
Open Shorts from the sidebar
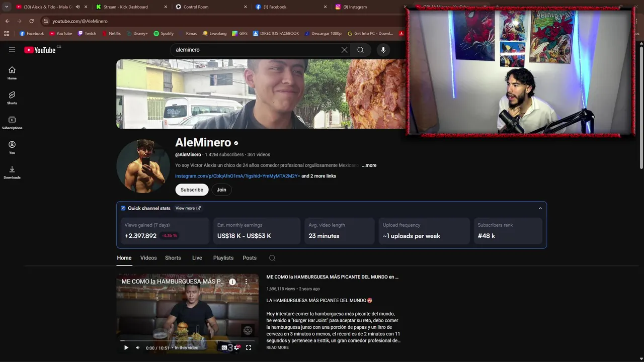click(x=12, y=98)
